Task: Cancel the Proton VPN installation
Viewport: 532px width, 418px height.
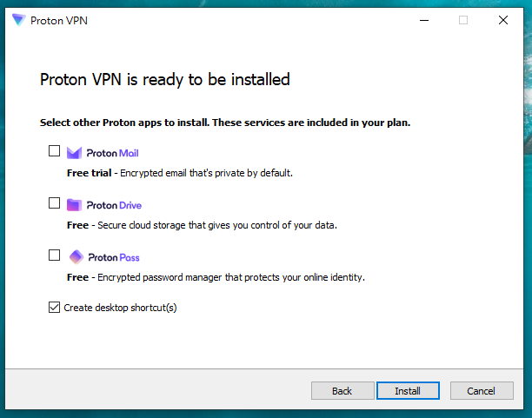Action: pos(482,391)
